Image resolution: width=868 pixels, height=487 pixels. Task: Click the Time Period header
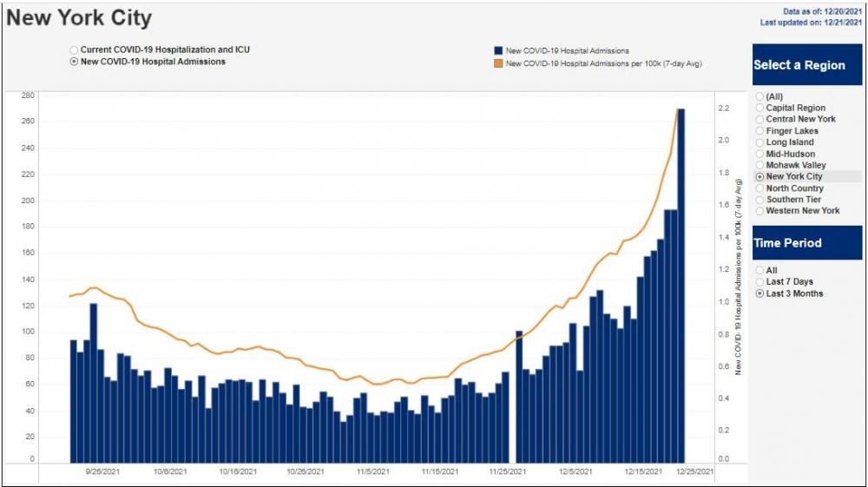tap(807, 243)
